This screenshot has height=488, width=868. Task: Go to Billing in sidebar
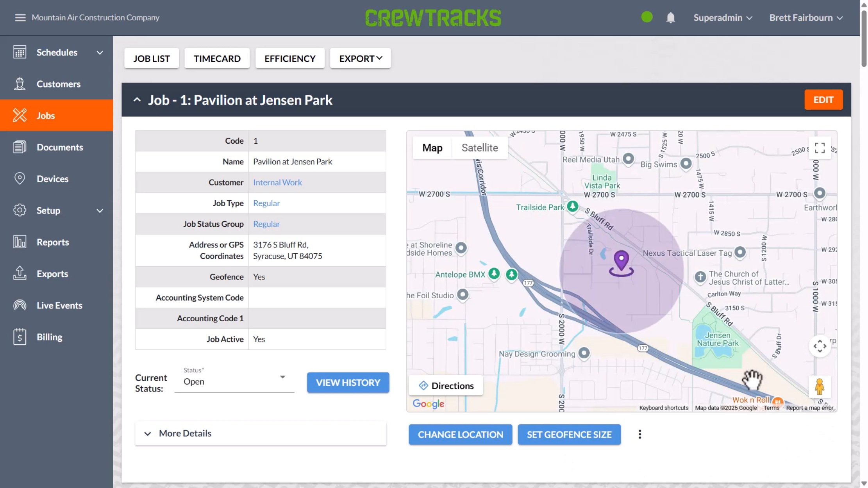57,337
